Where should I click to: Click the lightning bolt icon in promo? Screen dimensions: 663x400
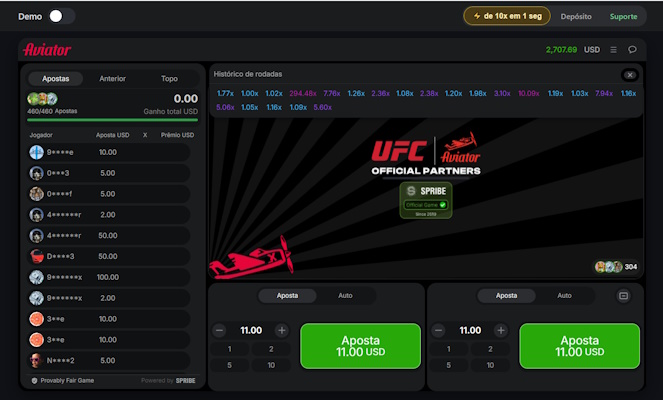tap(477, 16)
